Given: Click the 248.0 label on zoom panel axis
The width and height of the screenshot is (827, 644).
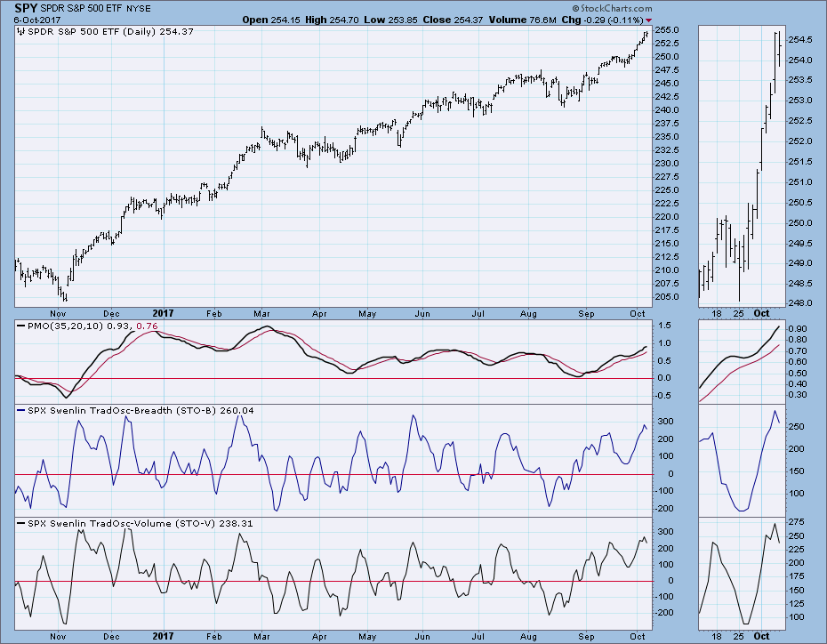Looking at the screenshot, I should click(800, 303).
